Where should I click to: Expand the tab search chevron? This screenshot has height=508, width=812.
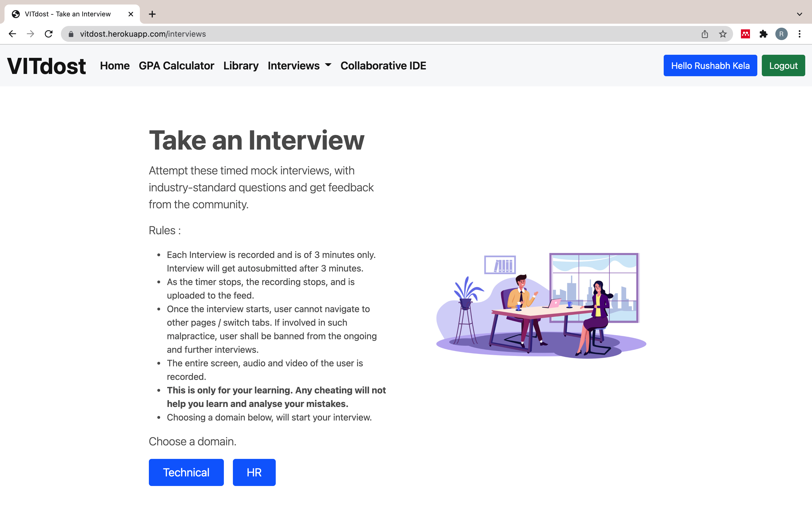tap(800, 14)
